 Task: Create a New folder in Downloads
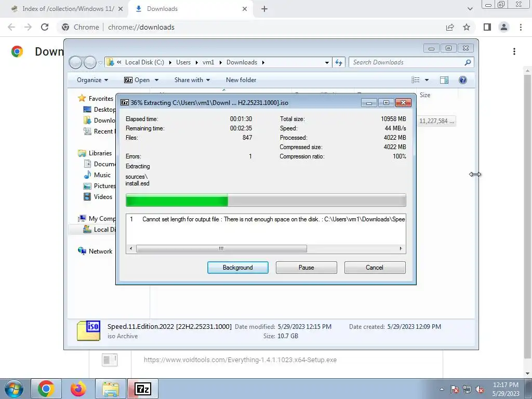coord(241,80)
